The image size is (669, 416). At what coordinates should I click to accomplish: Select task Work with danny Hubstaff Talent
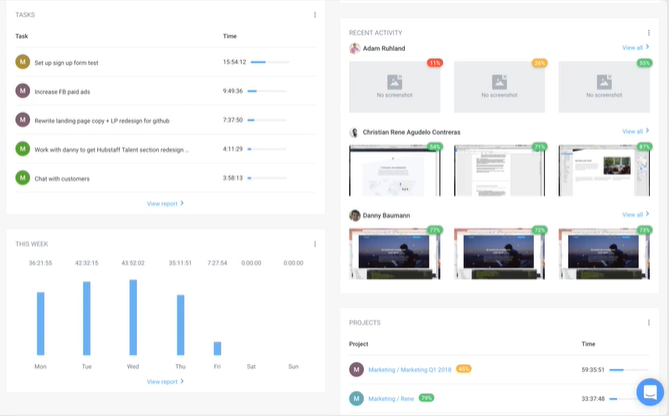click(x=111, y=150)
